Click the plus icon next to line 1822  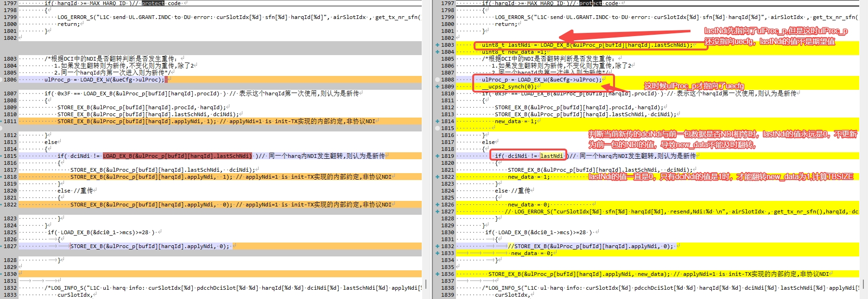(x=437, y=177)
